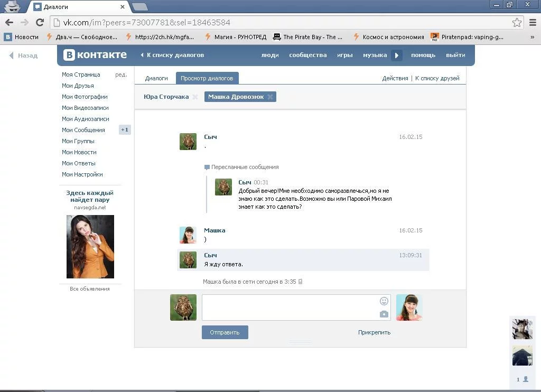Click the ВКонтакте logo
This screenshot has height=392, width=541.
(x=95, y=55)
